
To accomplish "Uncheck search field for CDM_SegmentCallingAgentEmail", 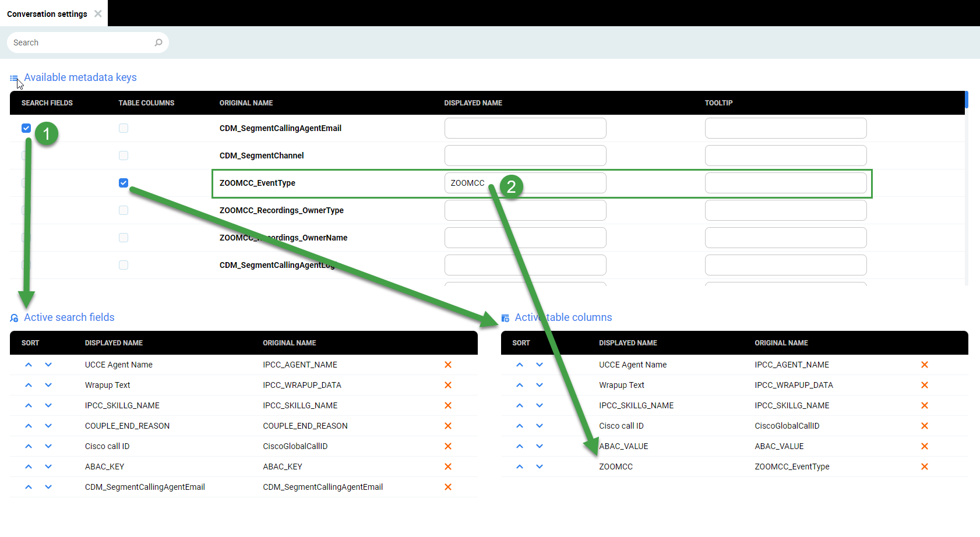I will click(x=26, y=128).
